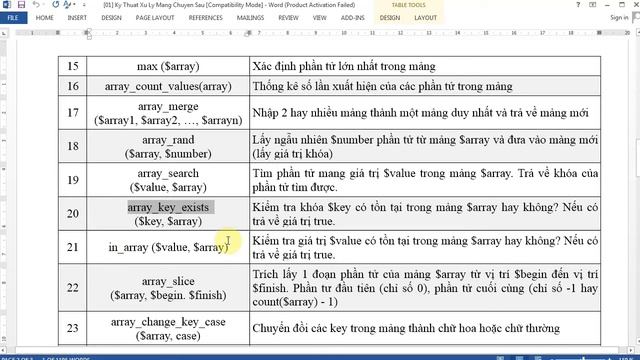The height and width of the screenshot is (360, 640).
Task: Click row number 17 cell
Action: point(73,113)
